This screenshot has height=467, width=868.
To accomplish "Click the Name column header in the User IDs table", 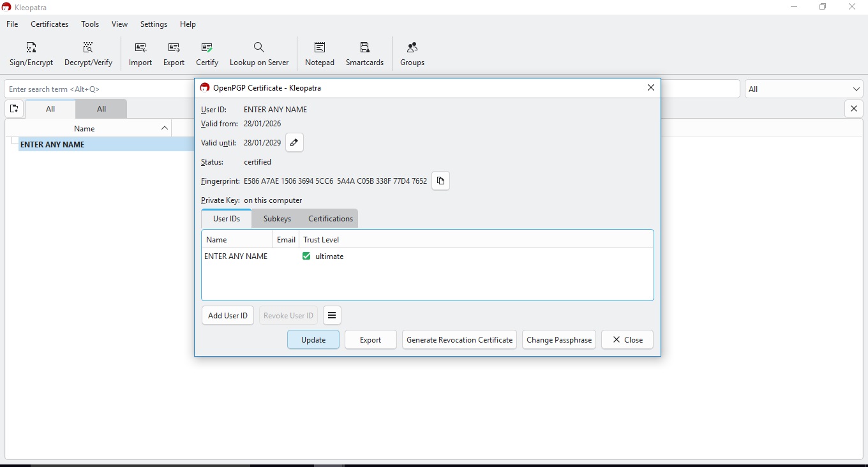I will click(237, 240).
